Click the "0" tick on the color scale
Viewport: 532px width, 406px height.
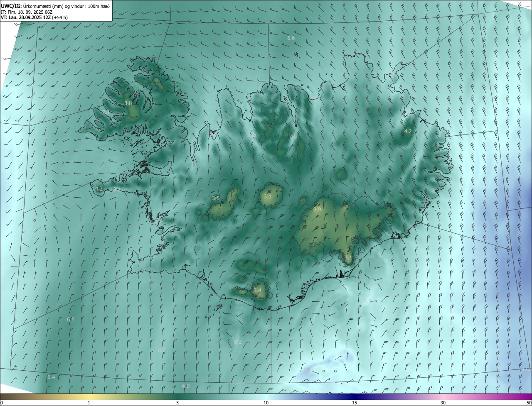tap(2, 403)
